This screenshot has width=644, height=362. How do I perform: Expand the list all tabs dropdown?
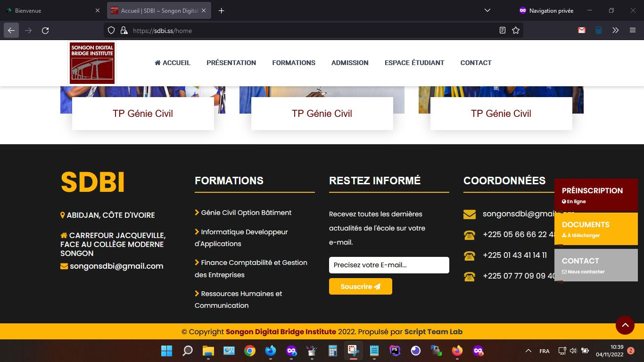tap(487, 10)
